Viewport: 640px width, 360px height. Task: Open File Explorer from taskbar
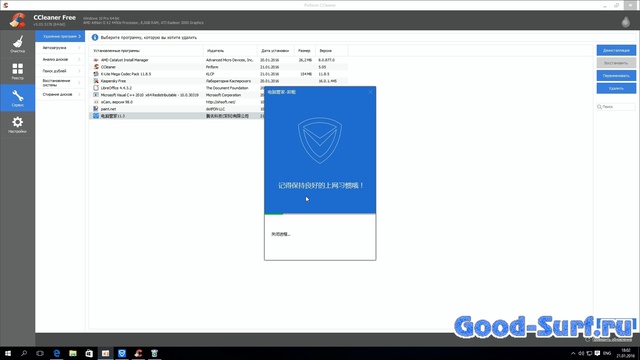(73, 353)
